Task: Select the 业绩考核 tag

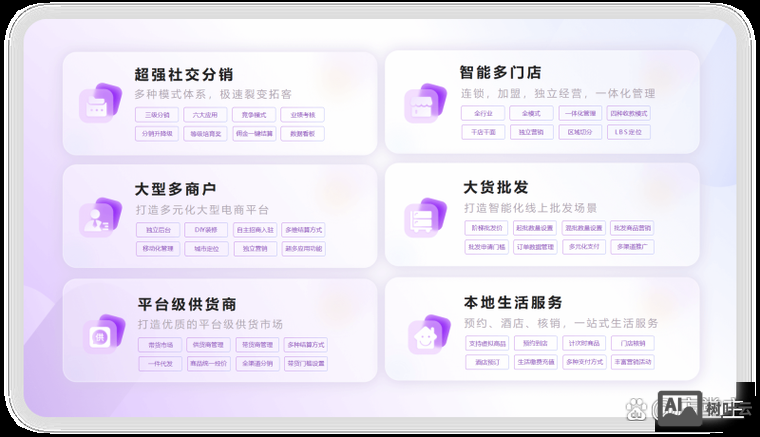Action: pyautogui.click(x=302, y=115)
